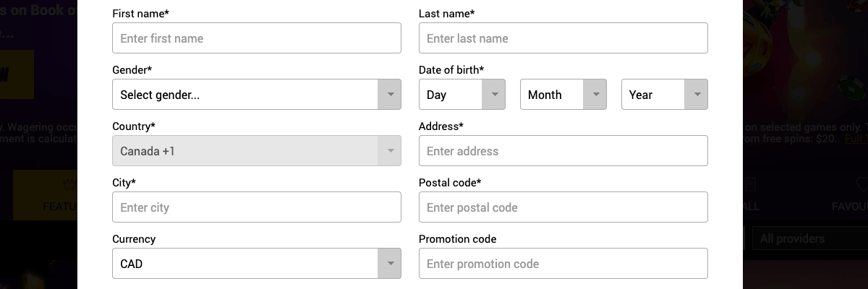Click the Enter postal code field

click(563, 207)
